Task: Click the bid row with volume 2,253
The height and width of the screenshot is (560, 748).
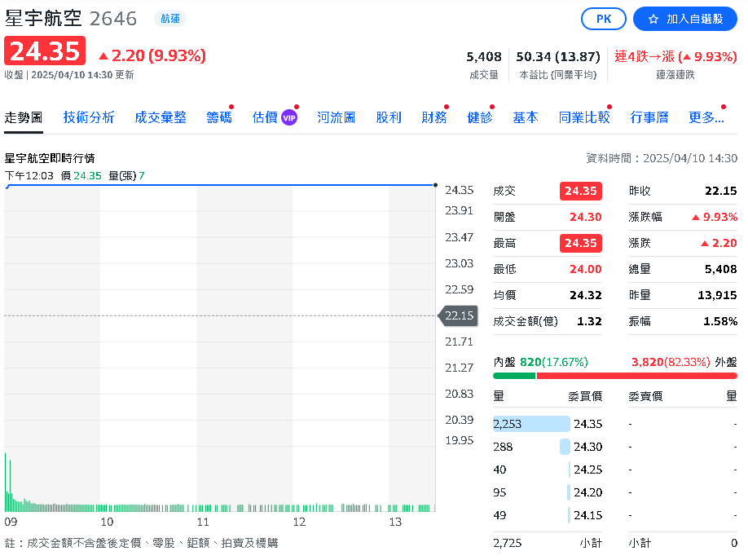Action: [548, 424]
